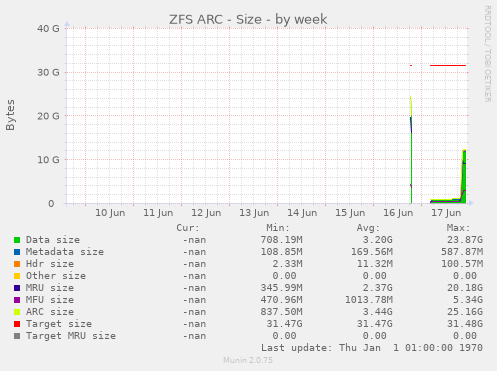Click the Target MRU size legend label
The image size is (497, 371).
click(x=71, y=336)
